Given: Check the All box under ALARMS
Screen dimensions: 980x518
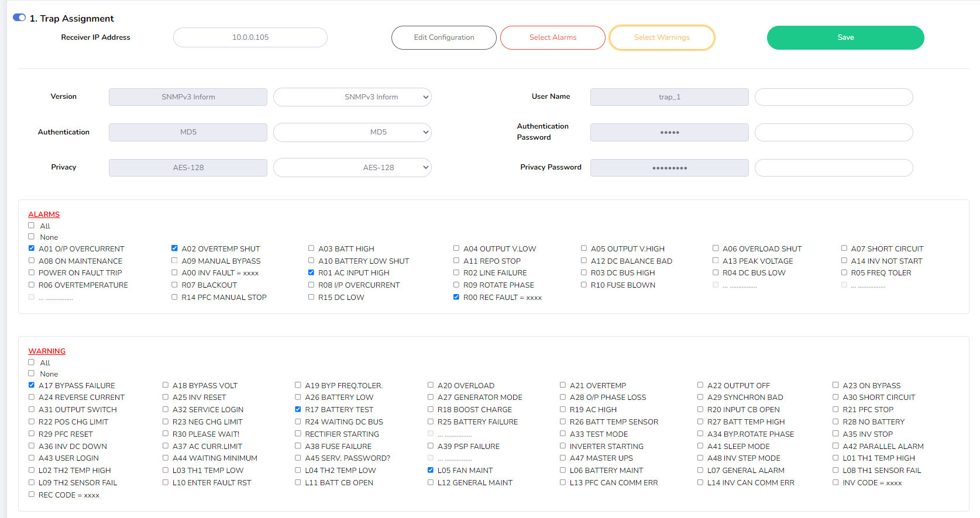Looking at the screenshot, I should click(32, 225).
